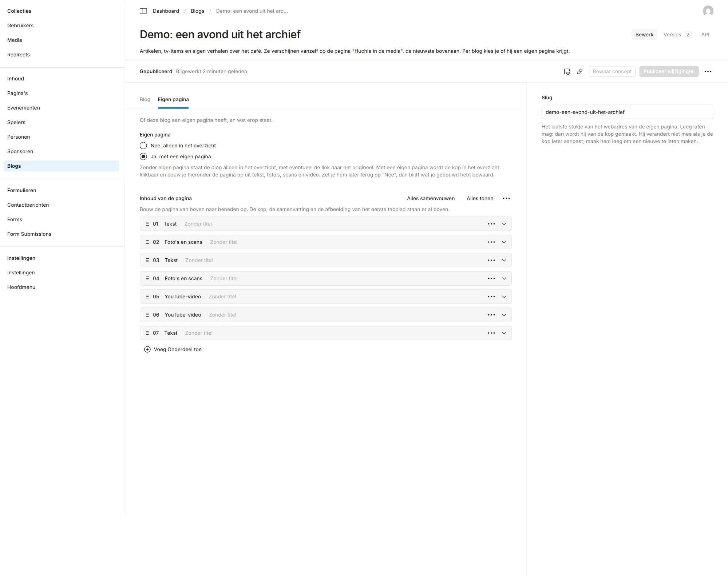Click Alles samenvouwen
This screenshot has height=576, width=728.
tap(431, 198)
